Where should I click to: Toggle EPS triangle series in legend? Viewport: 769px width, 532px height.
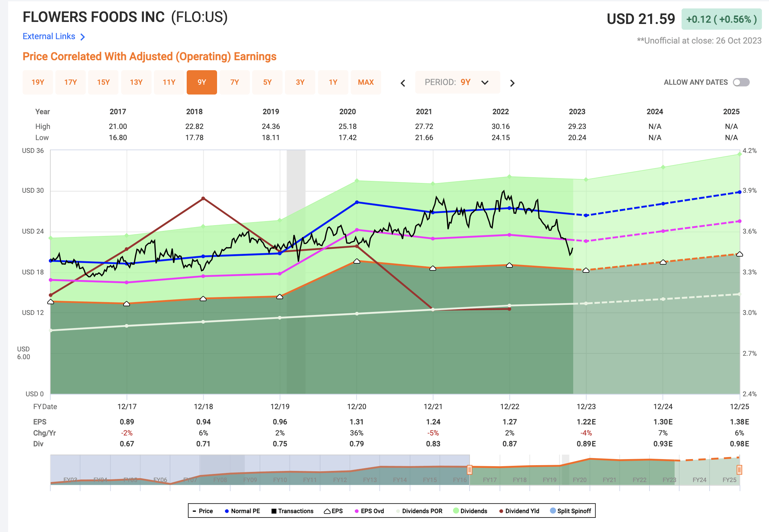pos(333,511)
